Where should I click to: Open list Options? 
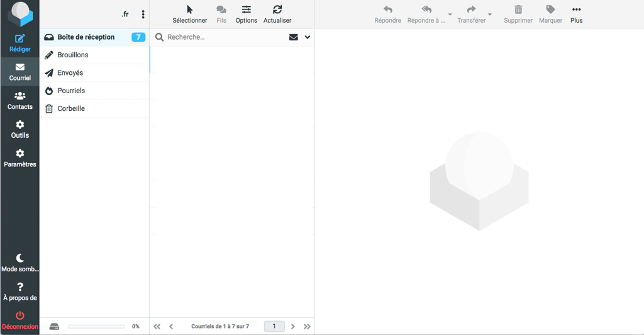coord(247,14)
